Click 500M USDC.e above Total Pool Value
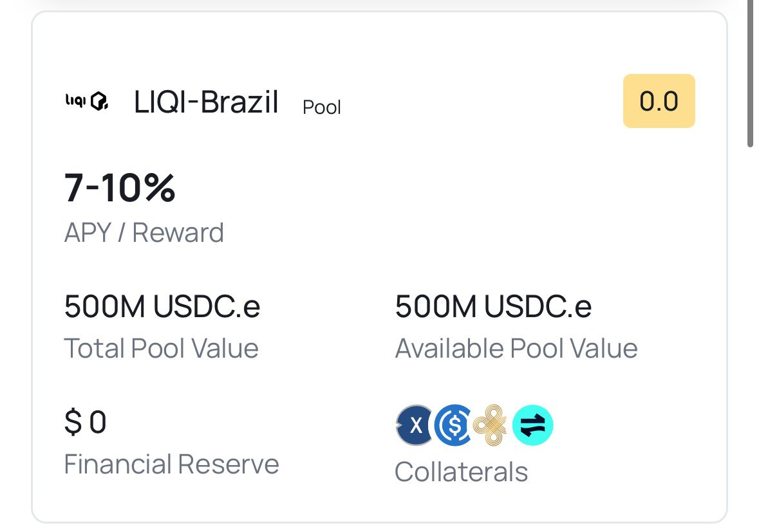759x532 pixels. 162,307
